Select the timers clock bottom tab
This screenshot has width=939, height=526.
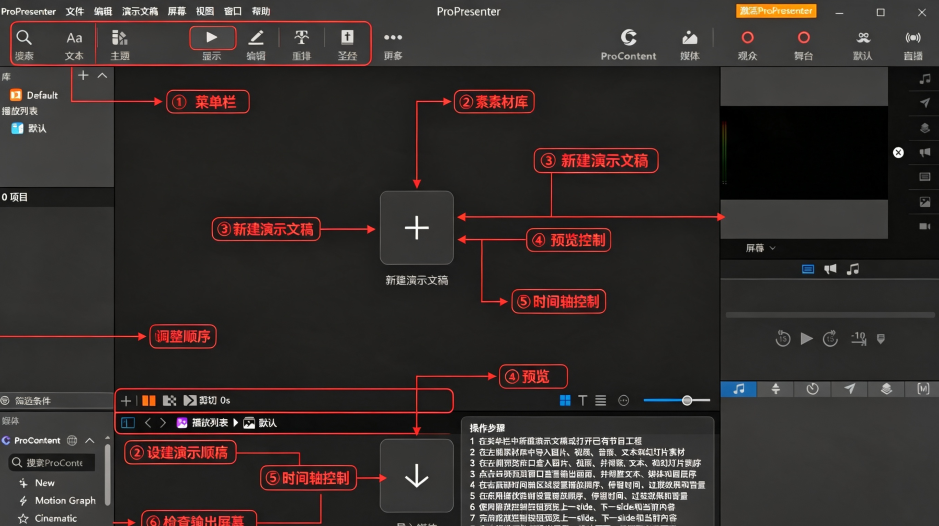(x=812, y=389)
